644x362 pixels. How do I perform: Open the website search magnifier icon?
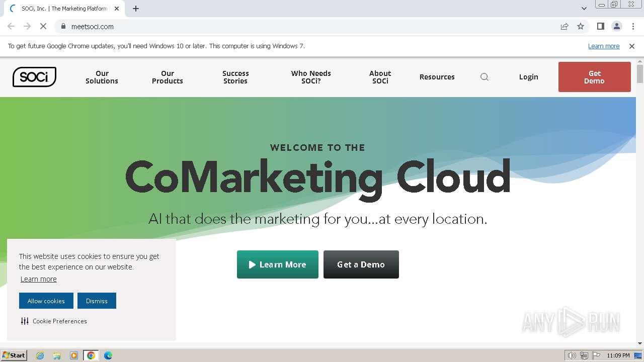click(x=485, y=77)
